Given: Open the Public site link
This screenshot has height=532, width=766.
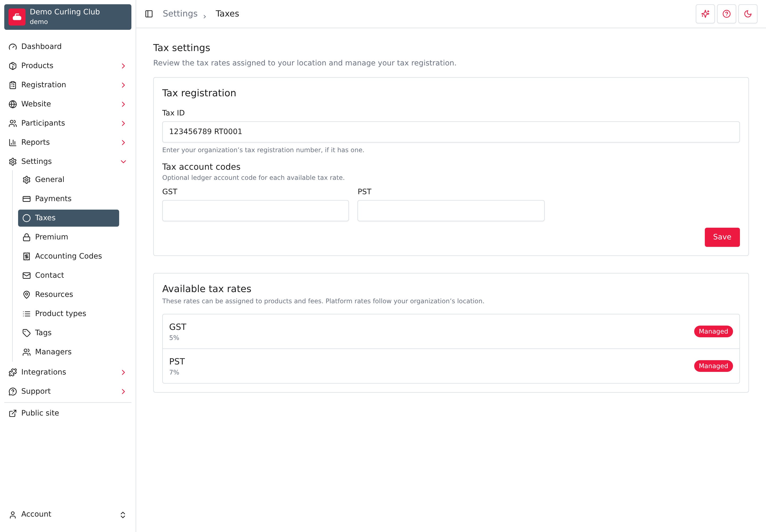Looking at the screenshot, I should click(68, 413).
